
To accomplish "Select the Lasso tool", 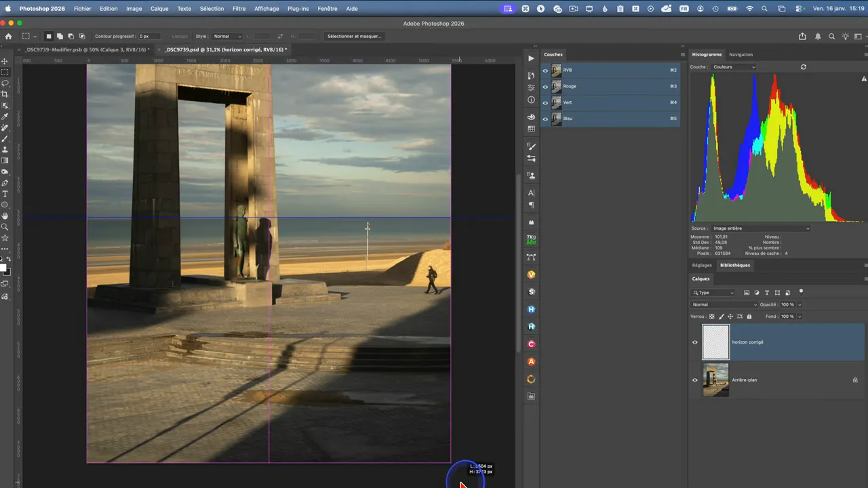I will 5,83.
